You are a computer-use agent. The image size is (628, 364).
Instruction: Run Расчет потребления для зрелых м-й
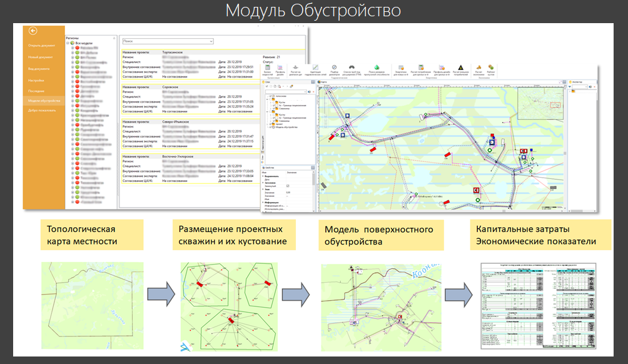coord(421,71)
